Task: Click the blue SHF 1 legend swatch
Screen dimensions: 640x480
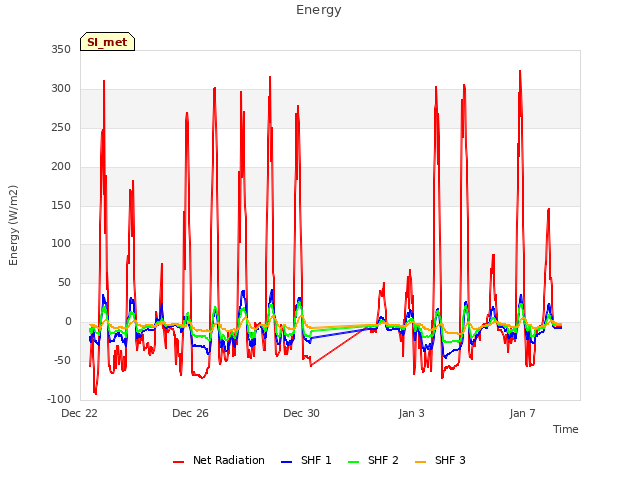Action: [287, 462]
